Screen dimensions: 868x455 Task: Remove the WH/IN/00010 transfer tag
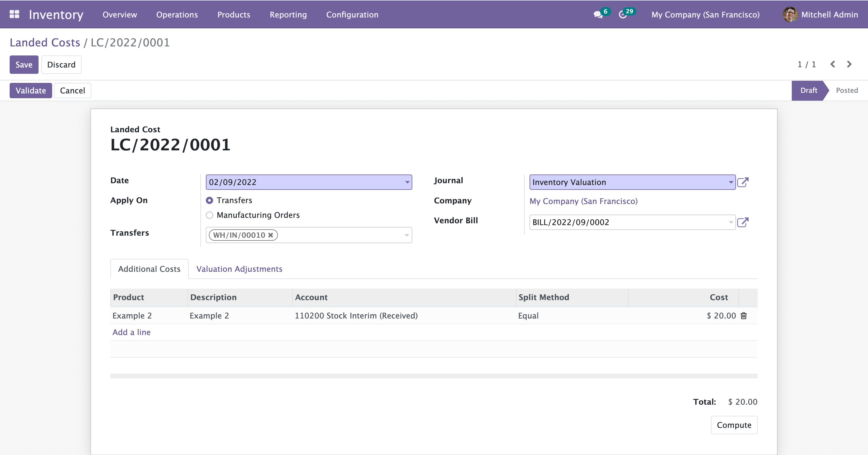tap(271, 235)
